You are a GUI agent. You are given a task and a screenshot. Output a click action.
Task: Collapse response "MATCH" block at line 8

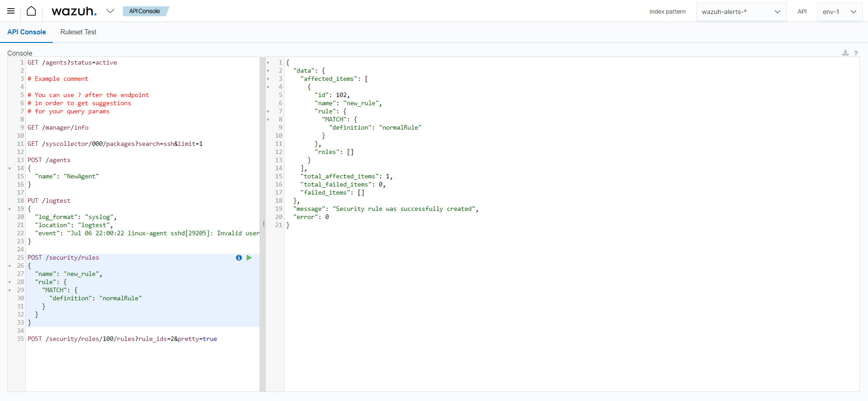(268, 120)
